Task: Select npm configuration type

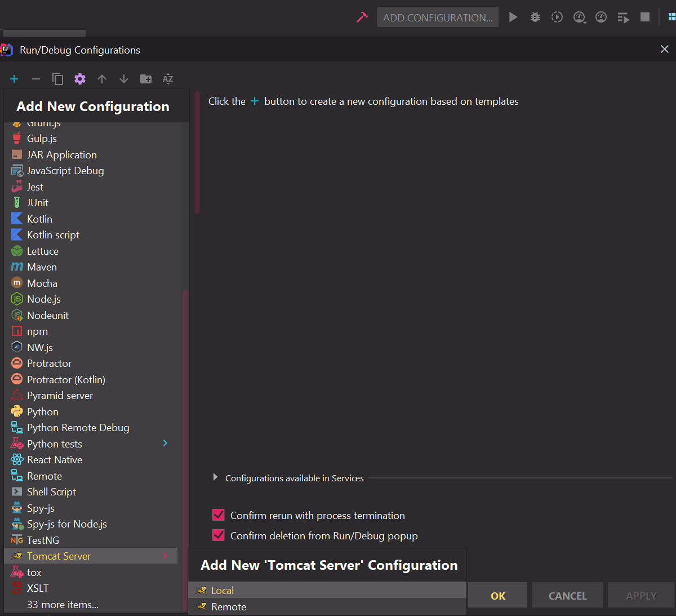Action: tap(91, 331)
